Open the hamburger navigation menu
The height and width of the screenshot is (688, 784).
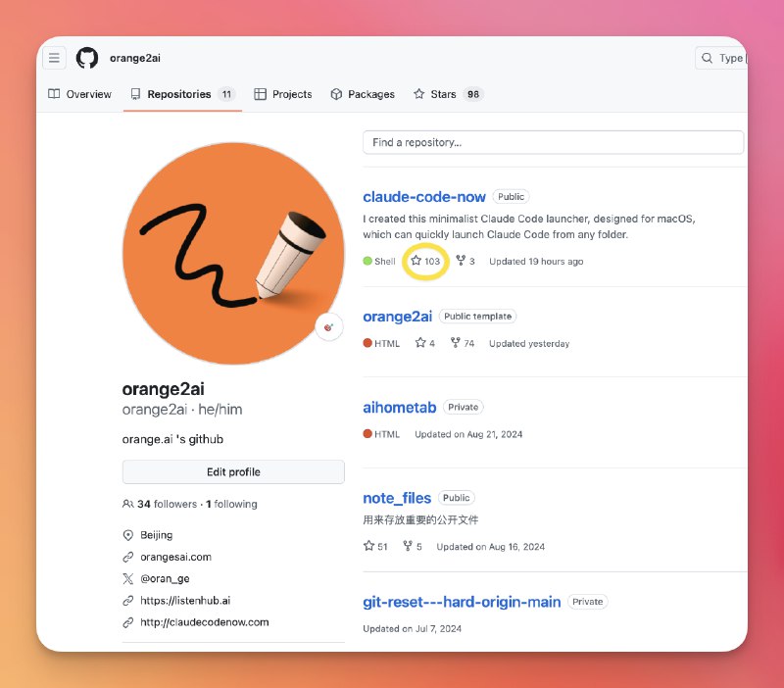tap(54, 58)
